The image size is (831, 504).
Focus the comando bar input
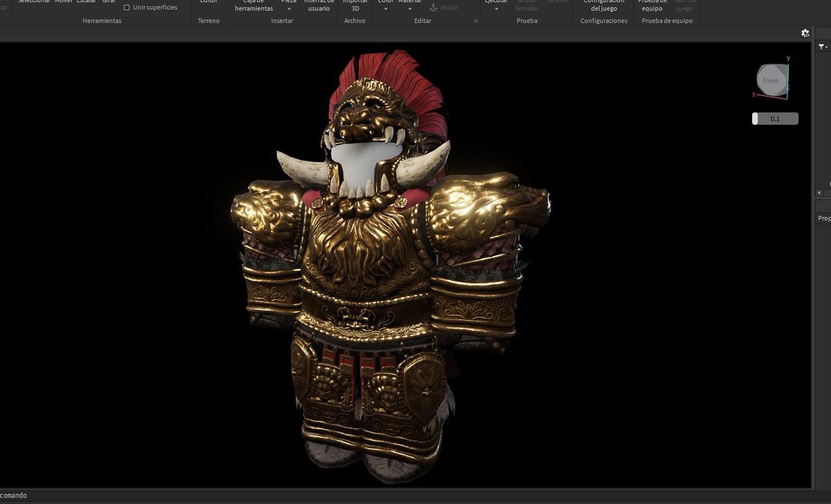(x=415, y=496)
